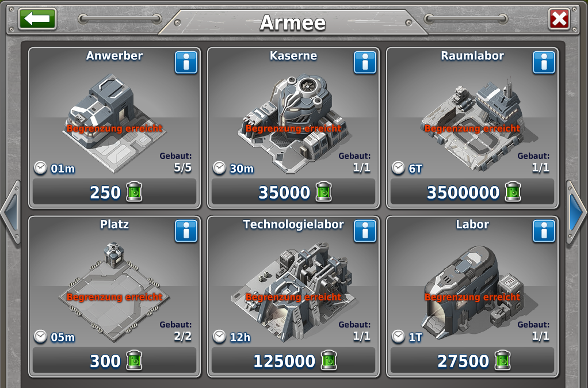Buy Raumlabor for 3500000
588x388 pixels.
[472, 192]
